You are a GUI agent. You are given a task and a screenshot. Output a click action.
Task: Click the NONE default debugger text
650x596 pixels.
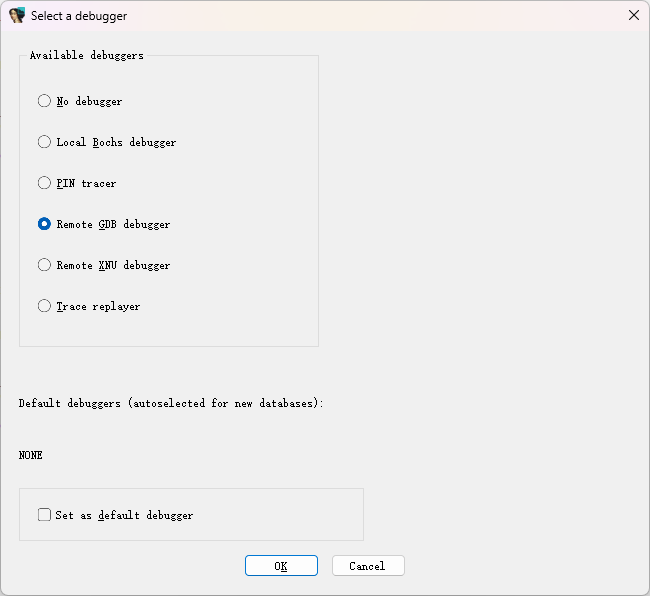tap(31, 455)
